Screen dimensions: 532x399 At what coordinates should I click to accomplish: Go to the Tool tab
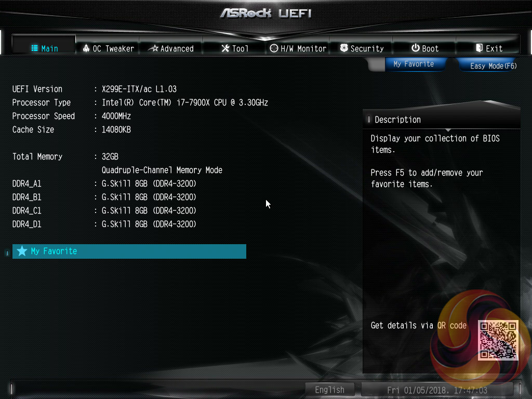pos(234,45)
